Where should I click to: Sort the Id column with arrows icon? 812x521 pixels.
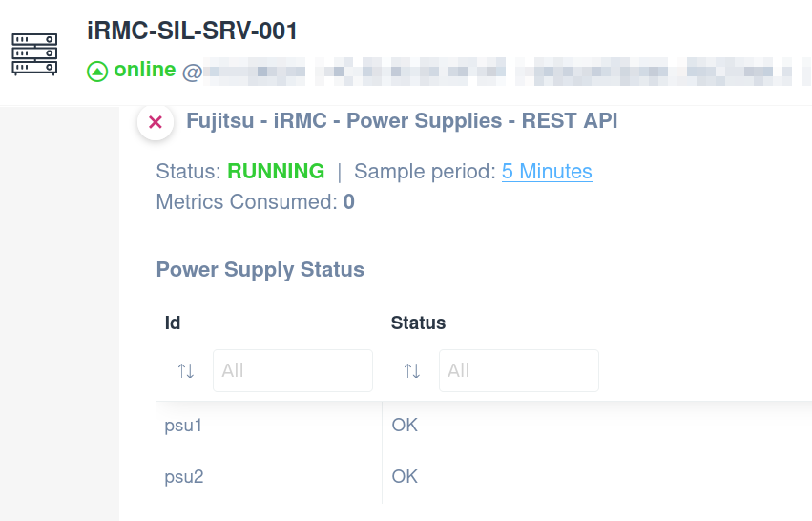pyautogui.click(x=186, y=371)
